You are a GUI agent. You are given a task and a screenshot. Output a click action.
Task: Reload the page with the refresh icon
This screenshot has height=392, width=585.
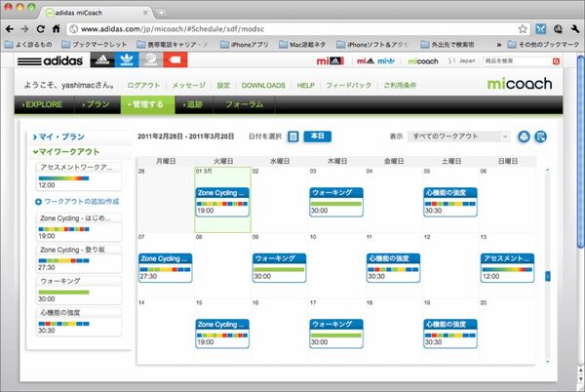click(41, 29)
